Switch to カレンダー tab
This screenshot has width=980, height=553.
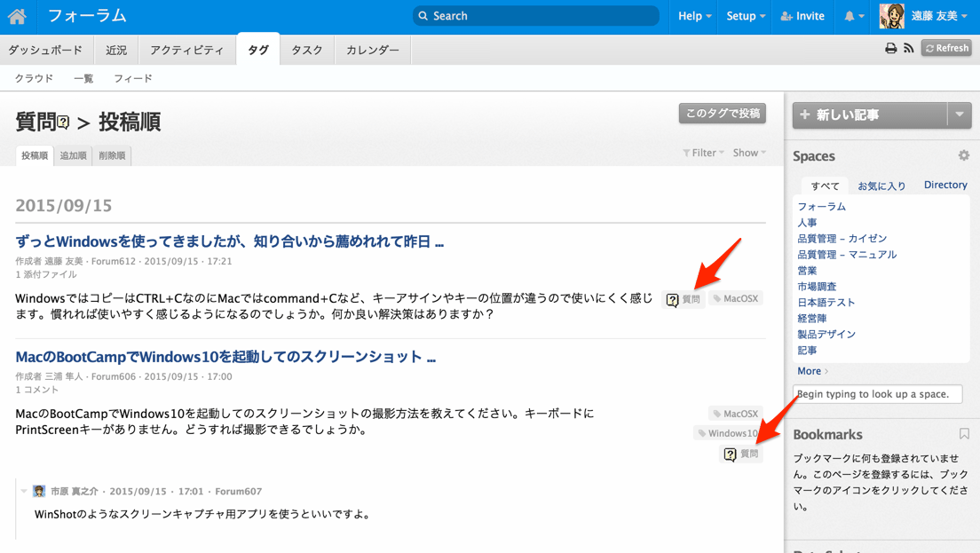click(373, 50)
